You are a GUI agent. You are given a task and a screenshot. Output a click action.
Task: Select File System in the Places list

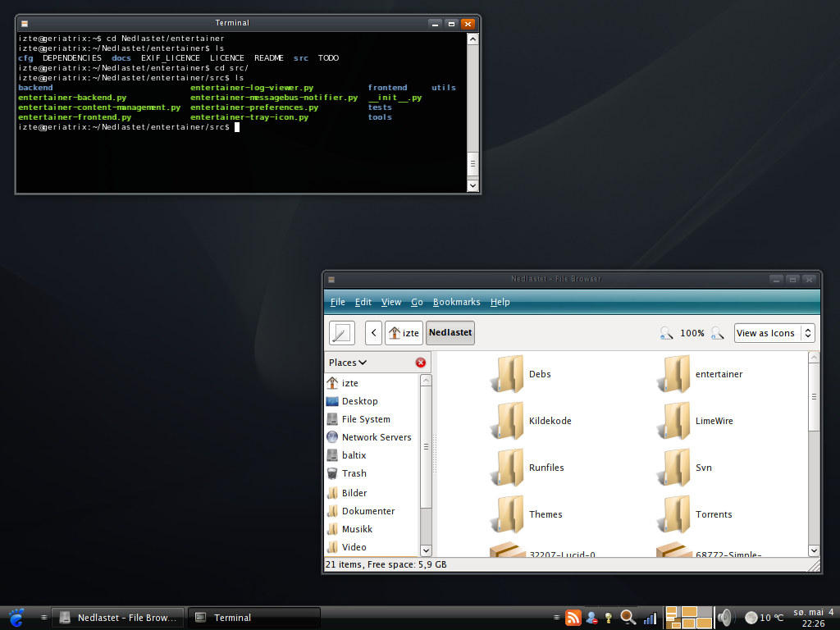tap(372, 419)
